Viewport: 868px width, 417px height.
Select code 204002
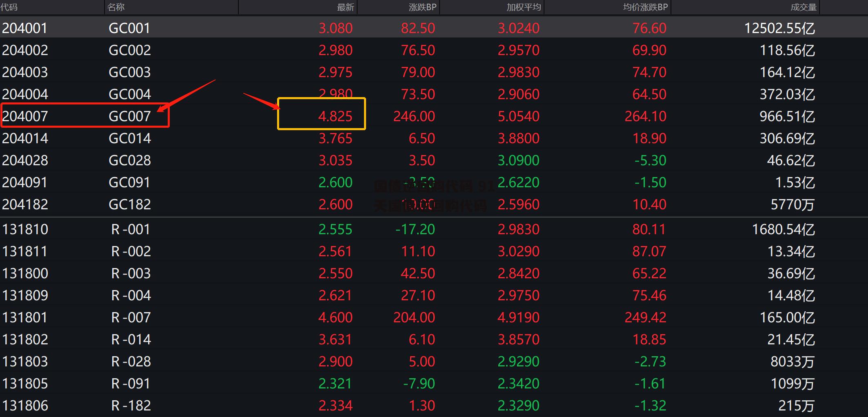25,50
